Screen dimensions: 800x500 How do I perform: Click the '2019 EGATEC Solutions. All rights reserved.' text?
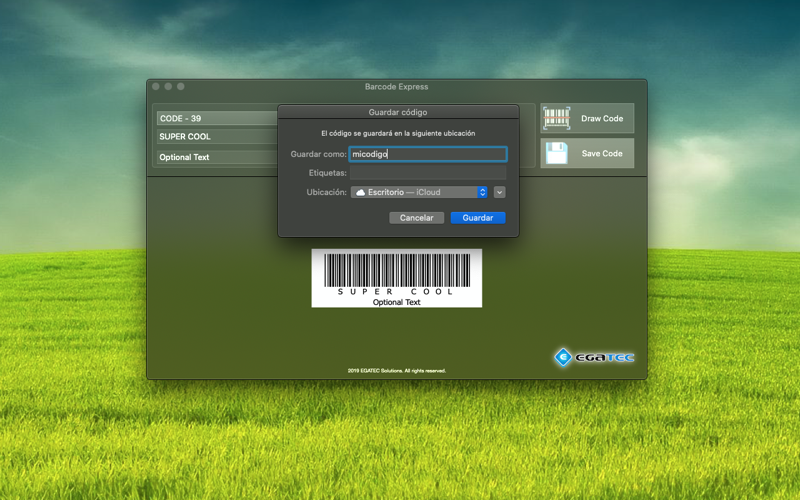point(396,371)
